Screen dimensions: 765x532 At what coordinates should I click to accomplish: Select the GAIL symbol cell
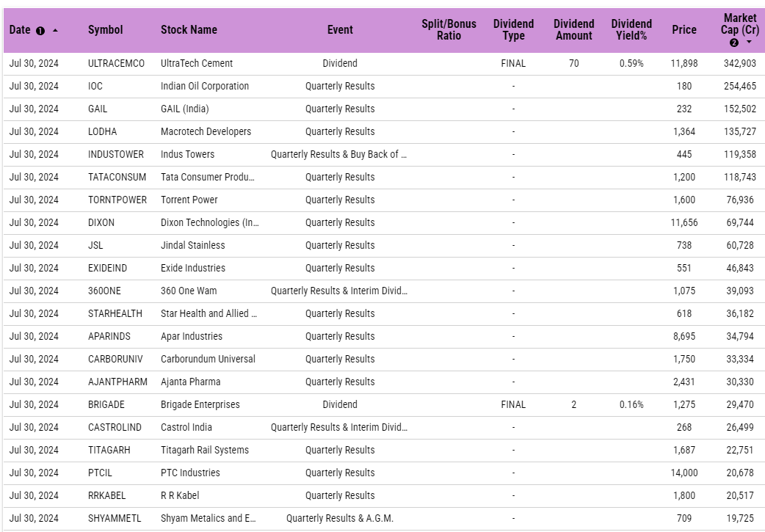(x=98, y=109)
